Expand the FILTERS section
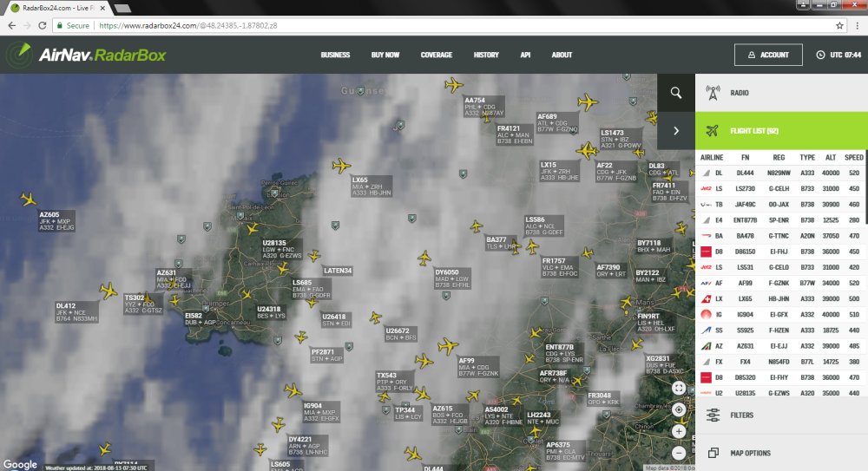 pyautogui.click(x=782, y=415)
